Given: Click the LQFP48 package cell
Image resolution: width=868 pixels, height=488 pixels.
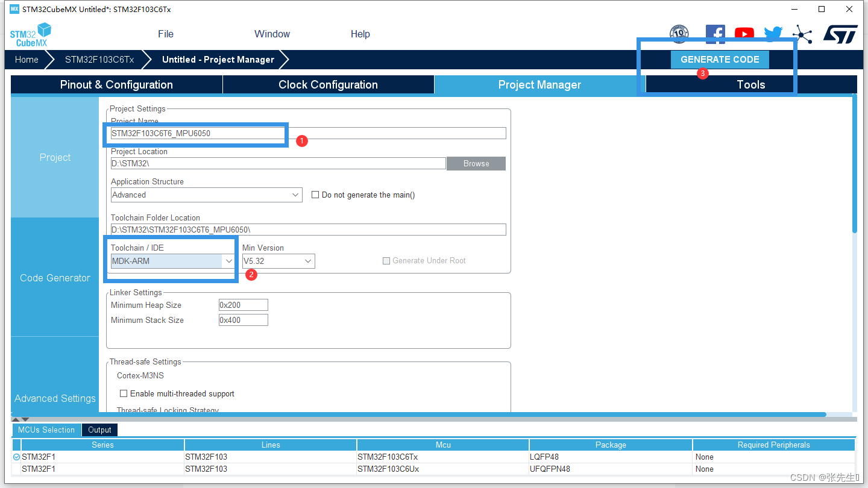Looking at the screenshot, I should pyautogui.click(x=611, y=457).
